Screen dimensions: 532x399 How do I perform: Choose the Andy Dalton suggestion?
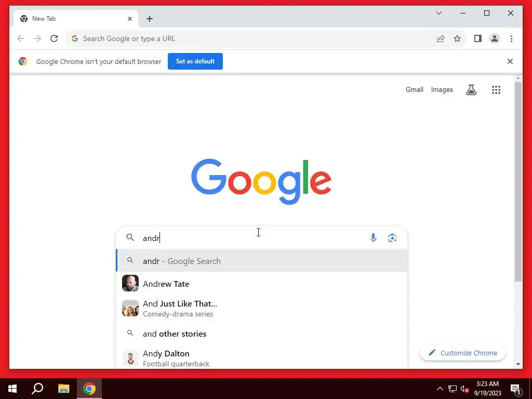click(262, 358)
